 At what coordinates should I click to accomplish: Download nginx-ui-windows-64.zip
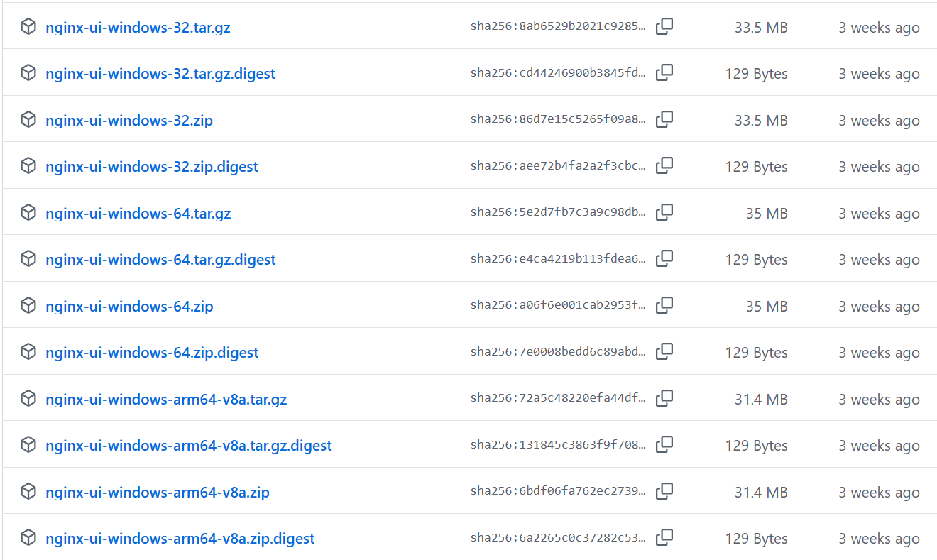(x=129, y=307)
